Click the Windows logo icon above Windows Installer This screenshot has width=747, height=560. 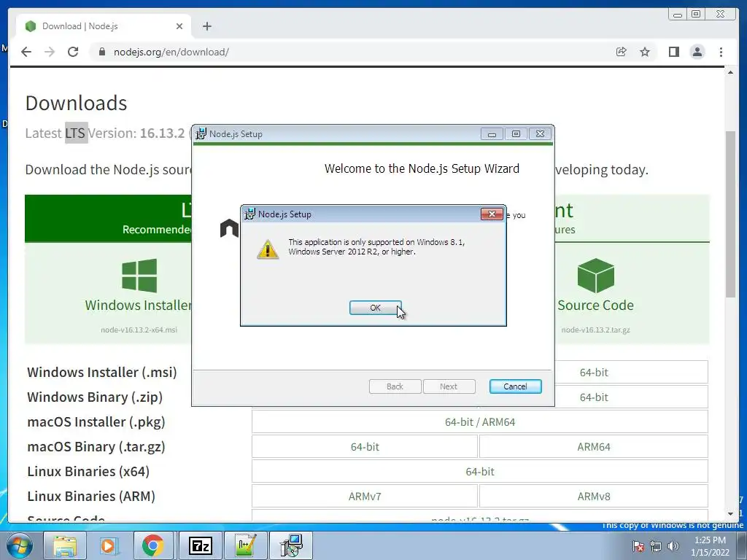click(x=139, y=275)
